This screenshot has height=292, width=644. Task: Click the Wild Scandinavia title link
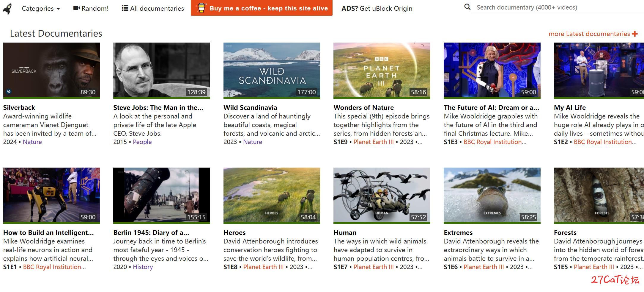pyautogui.click(x=250, y=107)
